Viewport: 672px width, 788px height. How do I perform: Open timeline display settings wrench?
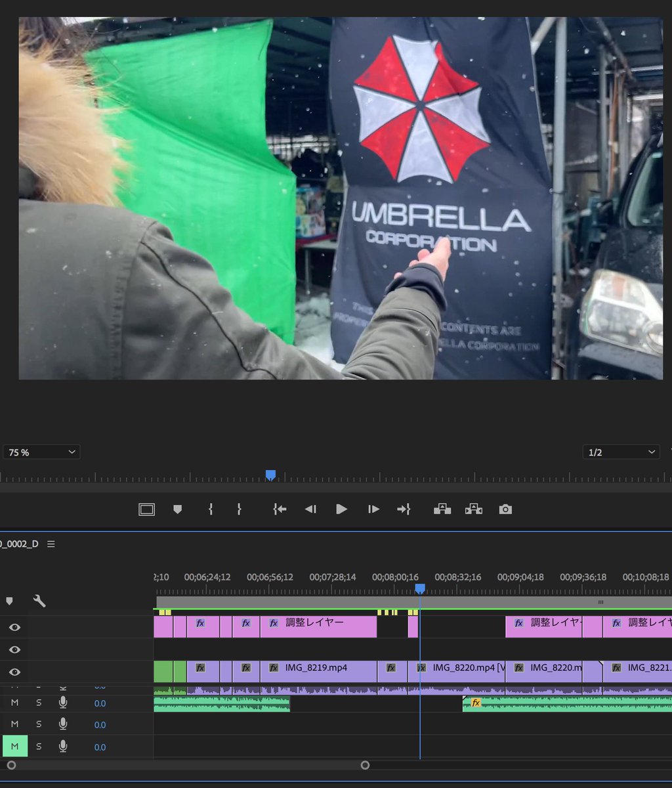39,601
